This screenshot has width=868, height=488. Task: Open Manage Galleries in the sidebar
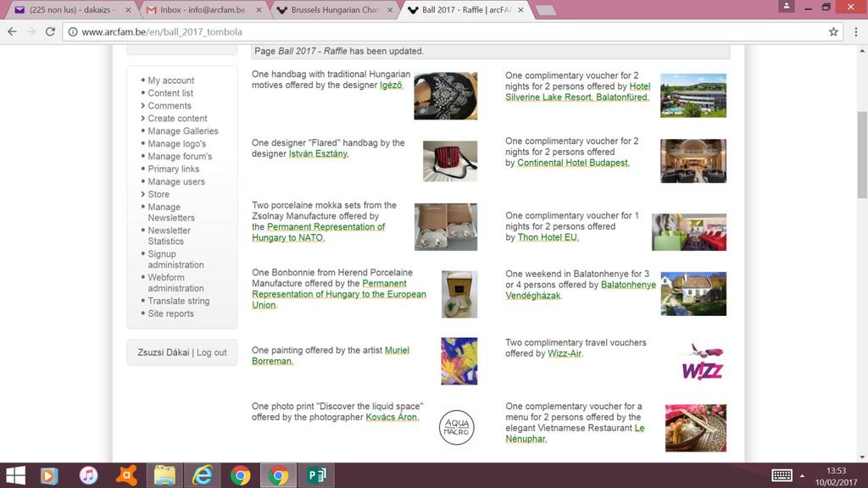pyautogui.click(x=183, y=131)
